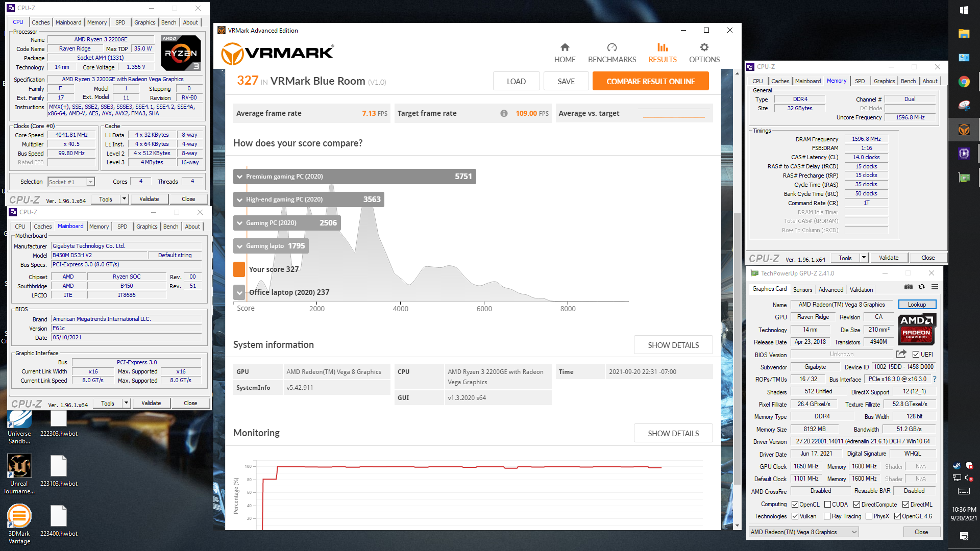Toggle the DirectML checkbox

point(905,504)
